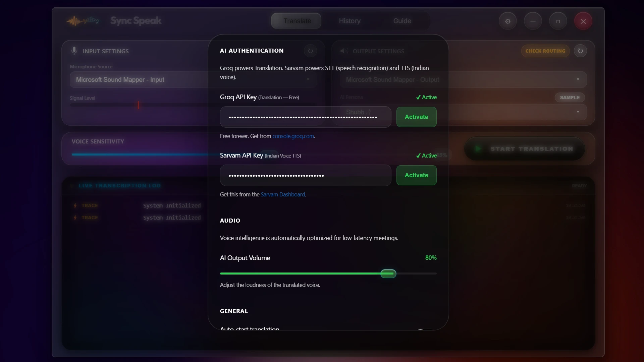
Task: Refresh AI Authentication with the reload icon
Action: (310, 51)
